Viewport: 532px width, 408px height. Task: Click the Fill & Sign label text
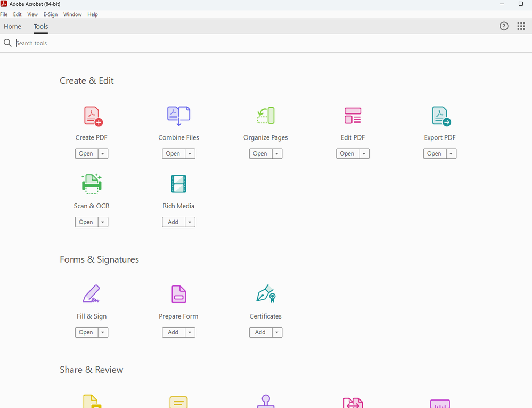[x=92, y=316]
